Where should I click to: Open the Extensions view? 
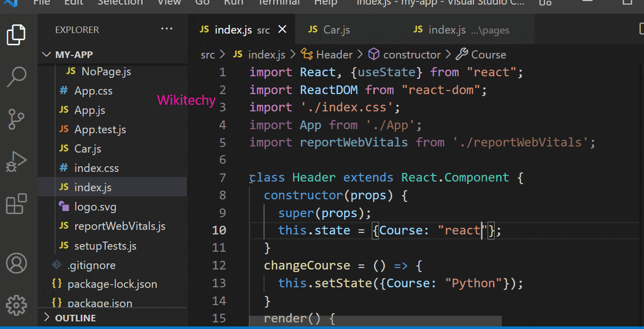(16, 204)
